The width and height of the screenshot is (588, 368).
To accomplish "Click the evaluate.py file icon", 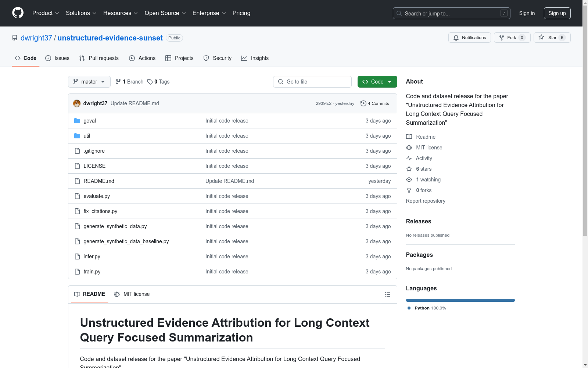I will point(77,196).
